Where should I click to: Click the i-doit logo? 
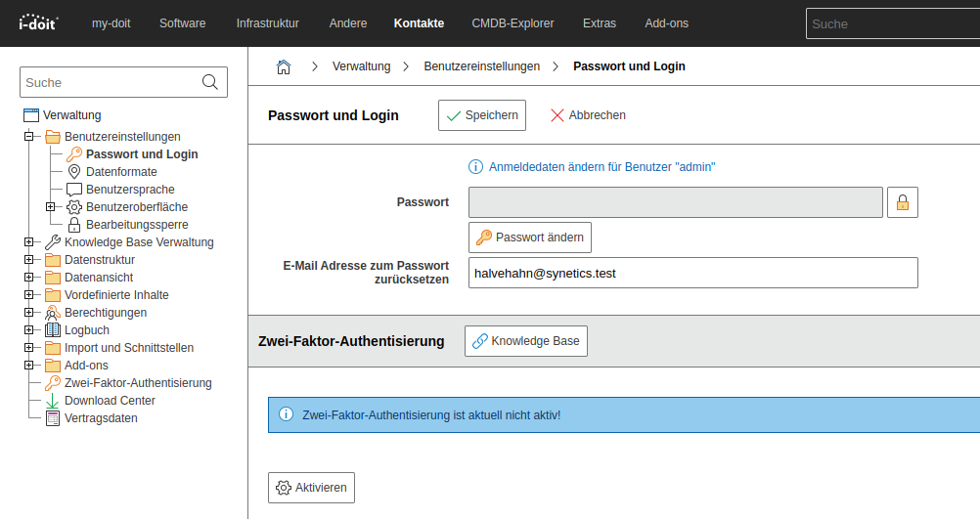[39, 22]
